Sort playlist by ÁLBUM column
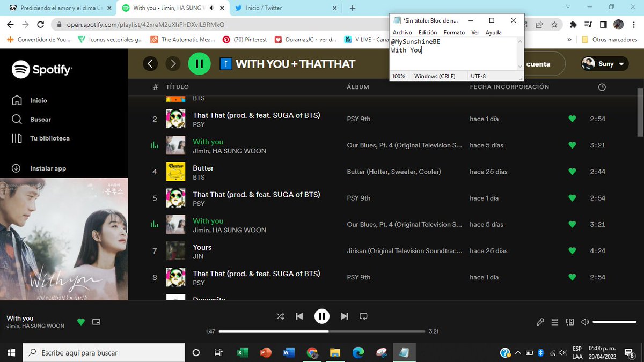Image resolution: width=644 pixels, height=362 pixels. click(358, 87)
